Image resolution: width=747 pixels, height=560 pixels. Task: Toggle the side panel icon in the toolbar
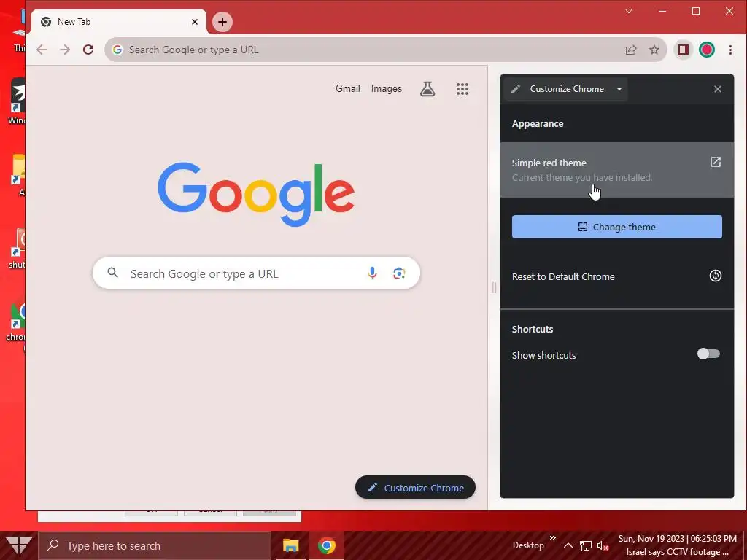tap(683, 50)
